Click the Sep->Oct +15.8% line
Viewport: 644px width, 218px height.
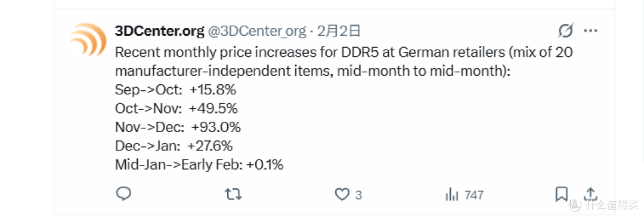[x=176, y=90]
